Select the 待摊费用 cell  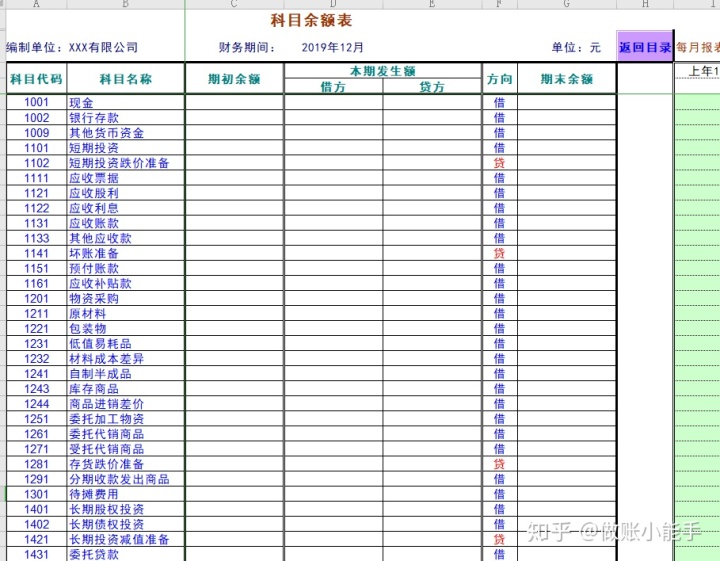pos(125,494)
